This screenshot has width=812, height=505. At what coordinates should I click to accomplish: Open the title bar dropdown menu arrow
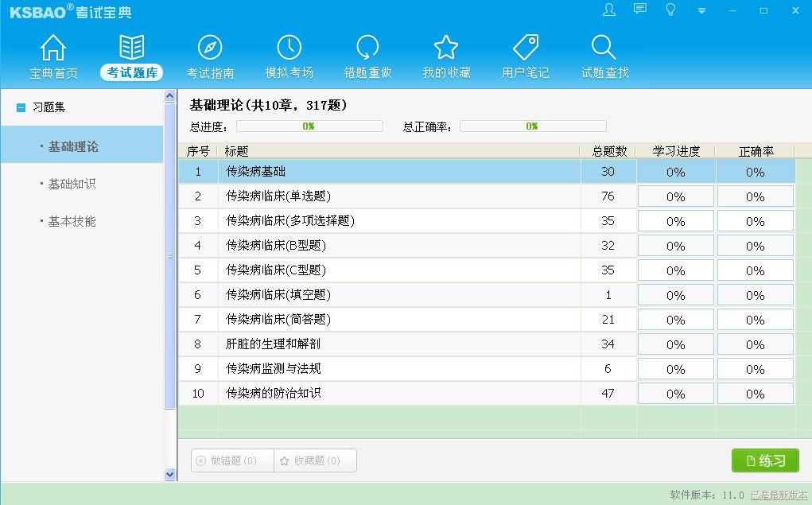701,10
